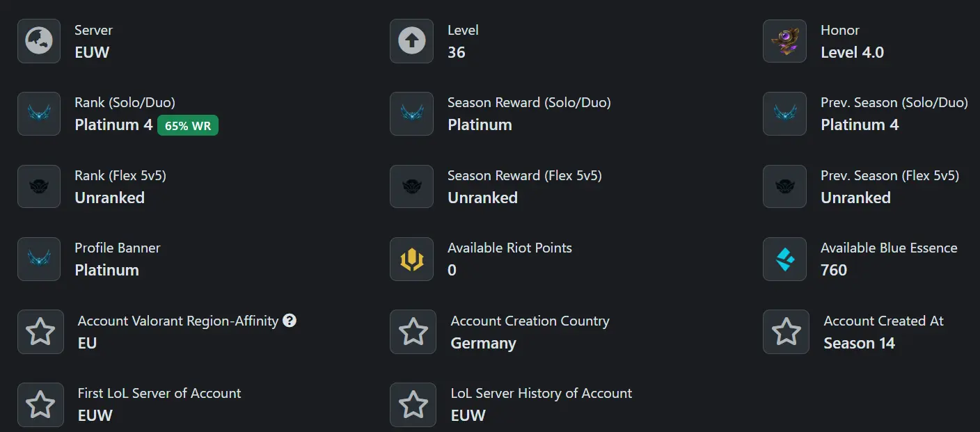Click the Profile Banner Platinum icon
This screenshot has height=432, width=980.
(x=39, y=259)
